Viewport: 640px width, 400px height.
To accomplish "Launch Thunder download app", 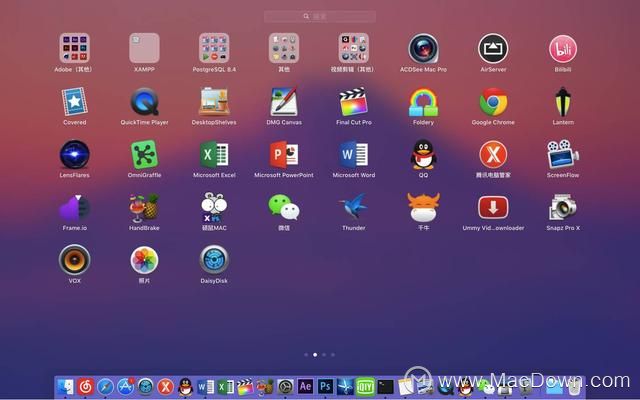I will (x=353, y=207).
